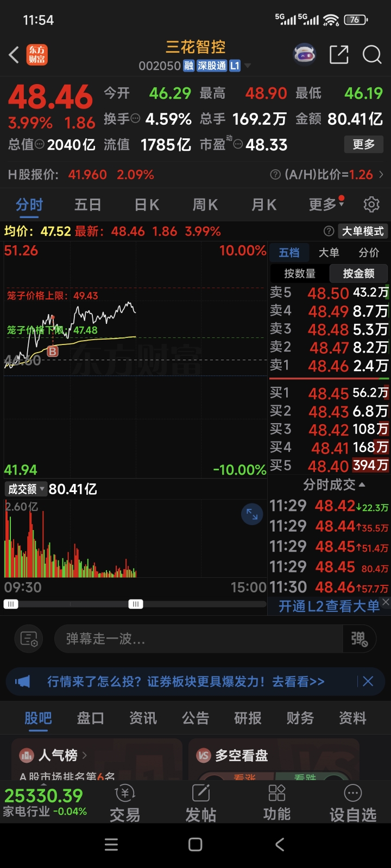Open the 总值 info dropdown icon

(40, 144)
